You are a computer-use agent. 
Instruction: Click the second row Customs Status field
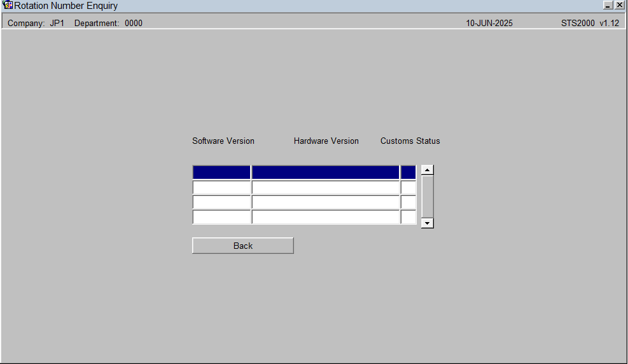pyautogui.click(x=408, y=187)
